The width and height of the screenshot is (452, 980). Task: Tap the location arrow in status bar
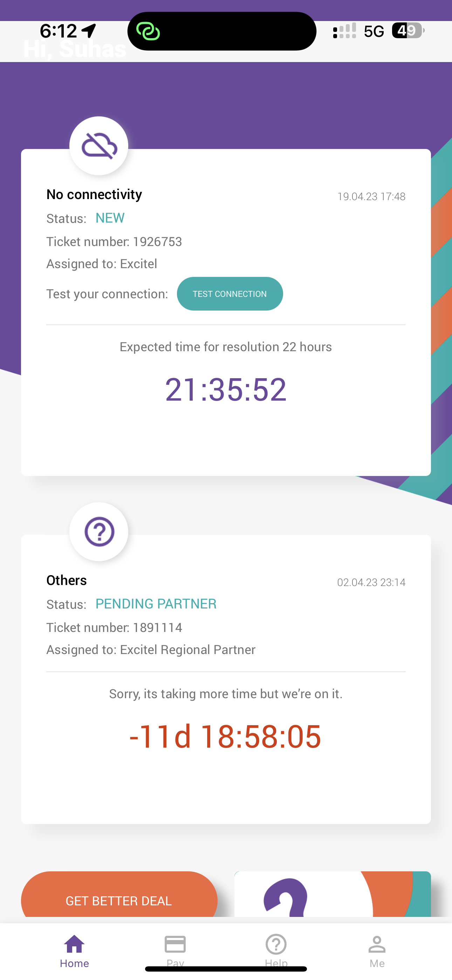click(89, 31)
